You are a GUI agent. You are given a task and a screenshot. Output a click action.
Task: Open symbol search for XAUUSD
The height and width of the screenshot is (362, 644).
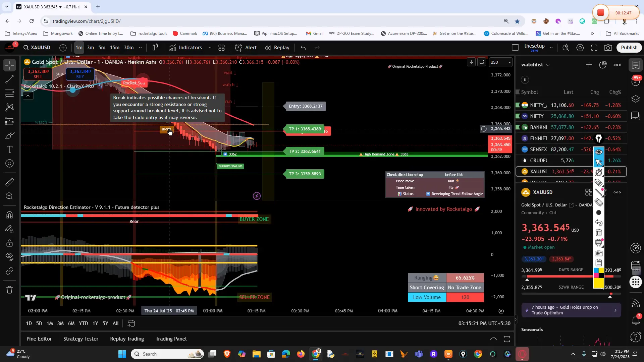tap(37, 48)
